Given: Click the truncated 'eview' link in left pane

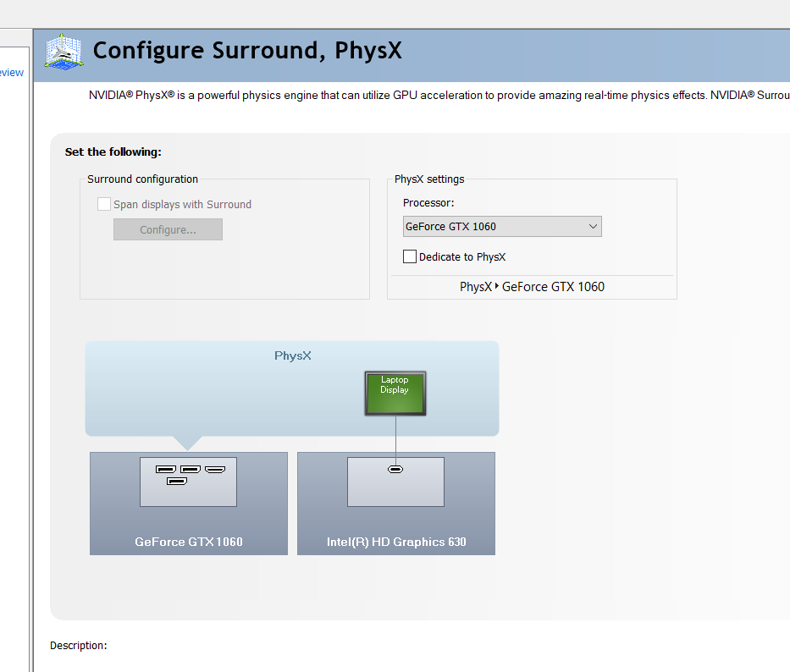Looking at the screenshot, I should (12, 73).
